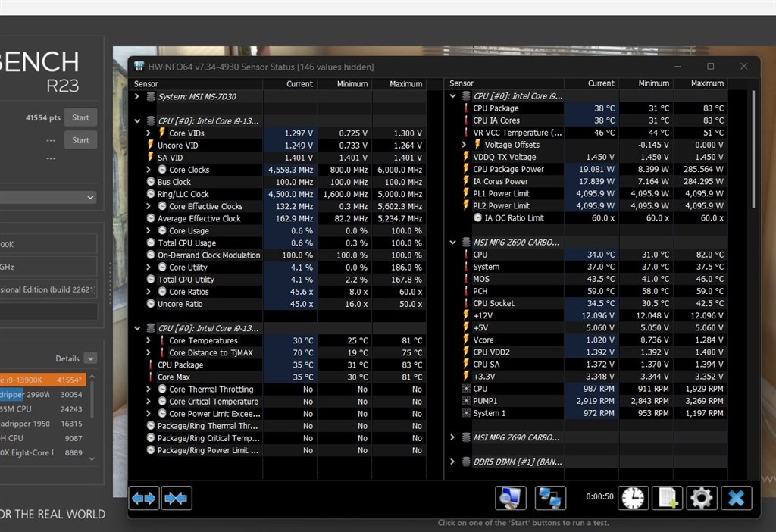Click the left Maximum column header
Screen dimensions: 776x532
399,83
